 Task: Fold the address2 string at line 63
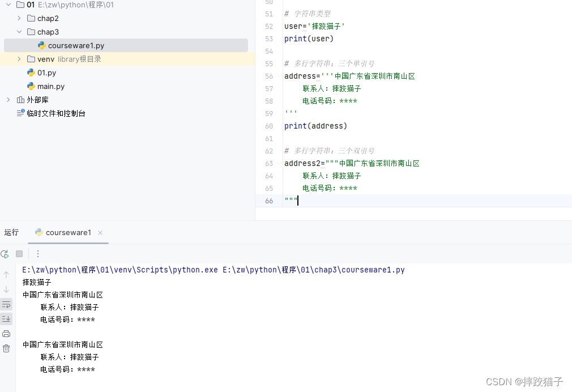(x=279, y=164)
